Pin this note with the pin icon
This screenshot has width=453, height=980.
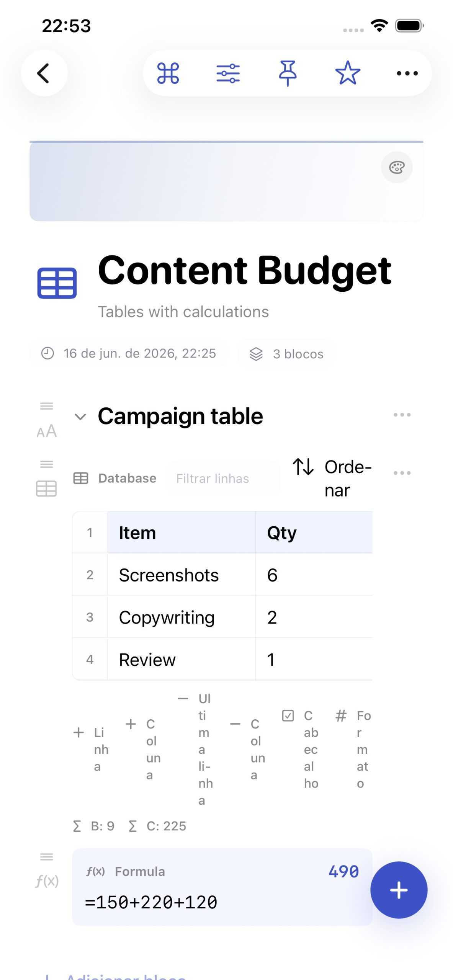(x=288, y=73)
